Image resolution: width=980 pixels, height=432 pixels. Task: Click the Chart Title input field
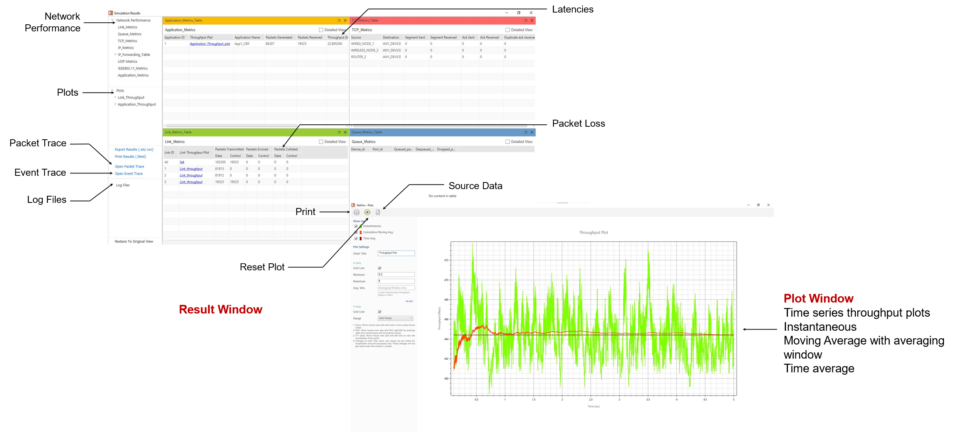pos(396,253)
